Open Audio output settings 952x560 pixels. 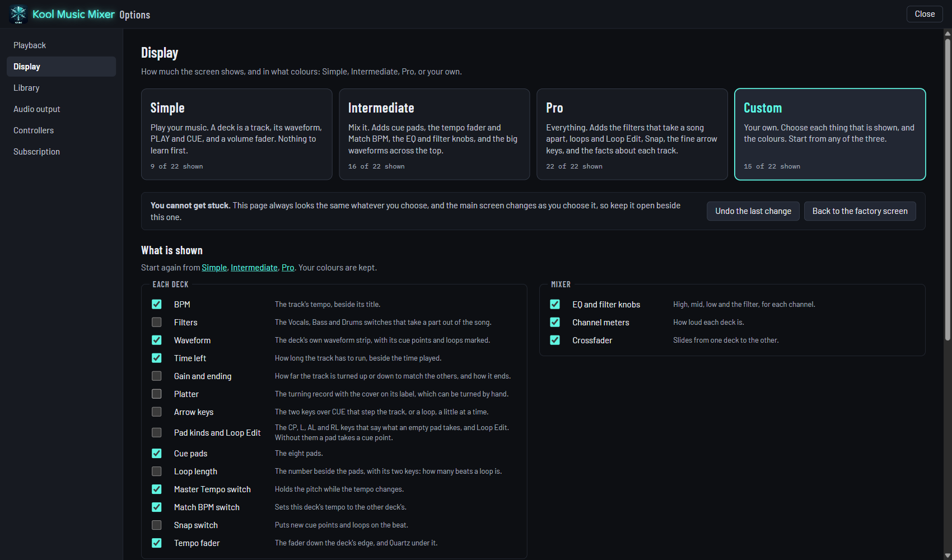(62, 109)
